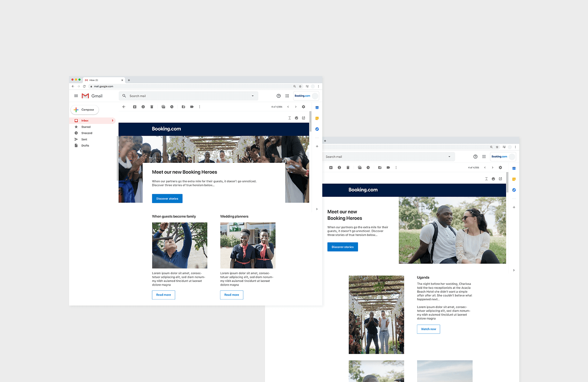
Task: Go to older email in front window
Action: pos(296,107)
